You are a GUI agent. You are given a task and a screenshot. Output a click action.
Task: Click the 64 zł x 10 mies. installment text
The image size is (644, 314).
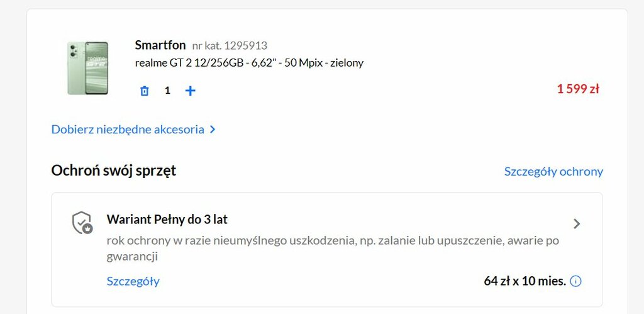(x=525, y=281)
